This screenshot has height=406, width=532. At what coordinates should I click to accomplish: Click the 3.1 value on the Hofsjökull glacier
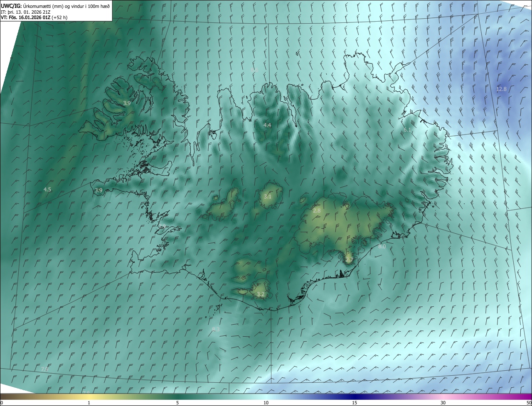tap(267, 196)
